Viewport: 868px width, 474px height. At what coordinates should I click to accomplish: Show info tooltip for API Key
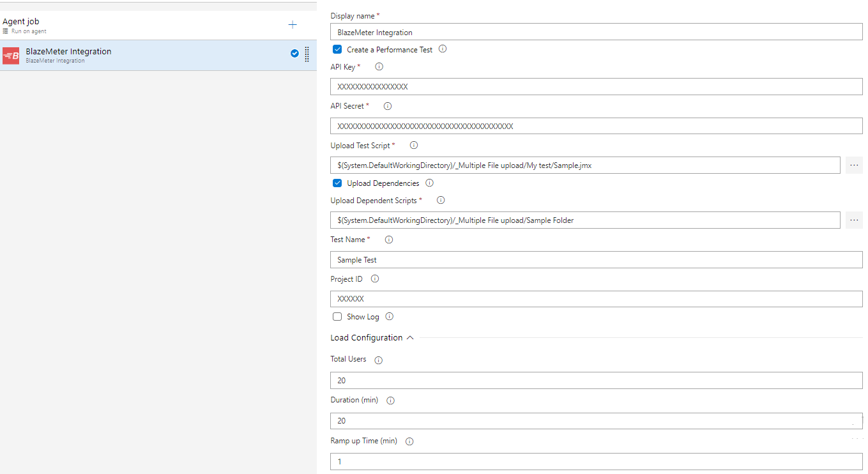(x=379, y=66)
